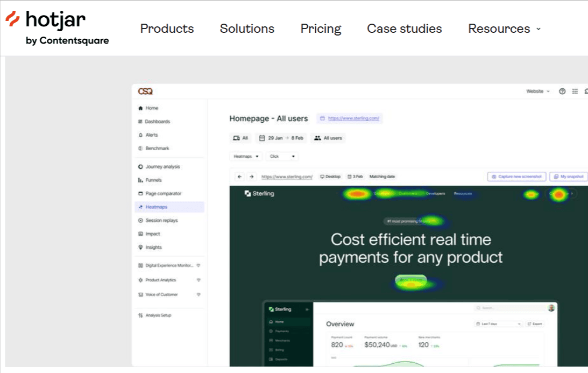Click the Dashboards grid icon
The height and width of the screenshot is (373, 588).
coord(140,122)
